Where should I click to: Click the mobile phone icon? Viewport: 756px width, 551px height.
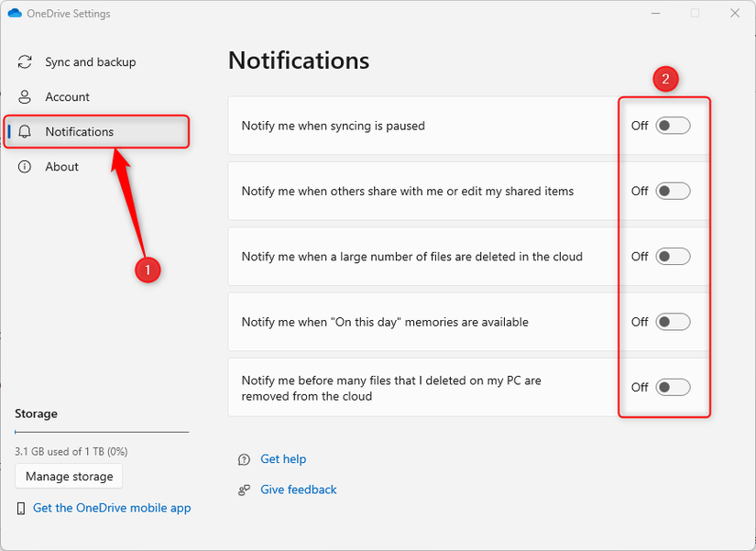pyautogui.click(x=21, y=508)
